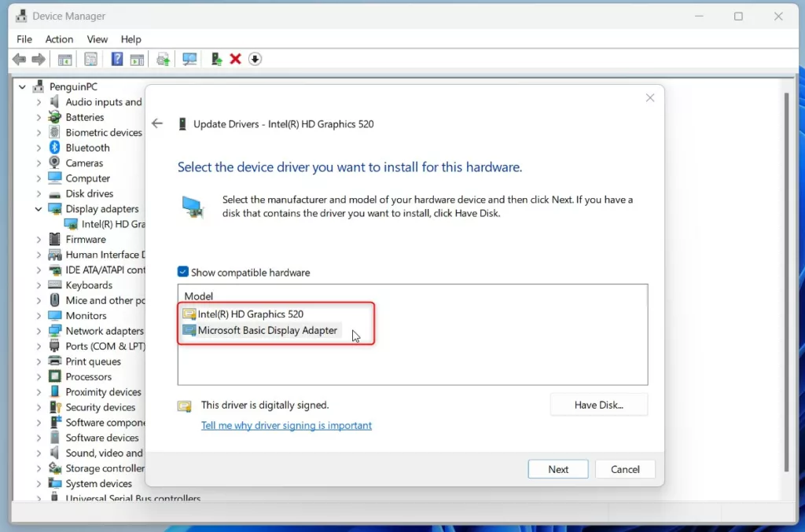Viewport: 805px width, 532px height.
Task: Select Software devices tree item
Action: (x=102, y=438)
